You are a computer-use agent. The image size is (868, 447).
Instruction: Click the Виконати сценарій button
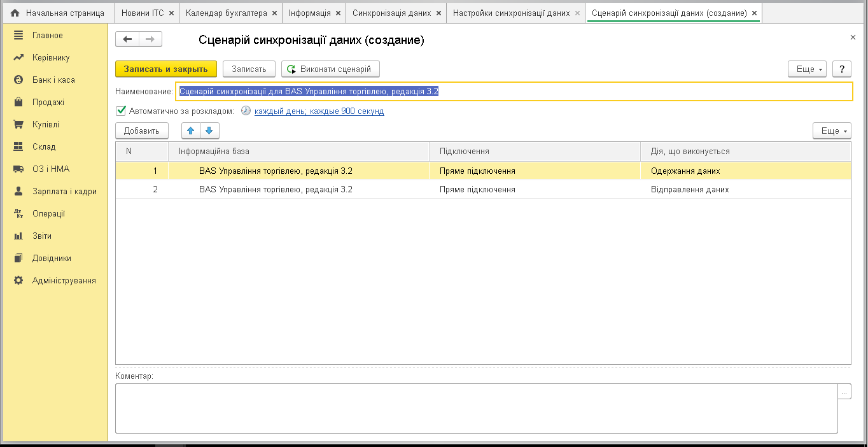coord(330,69)
